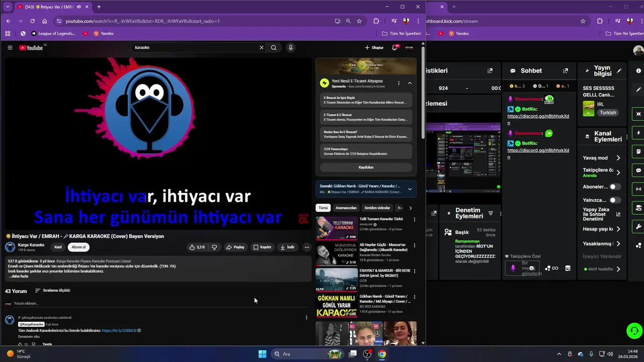Click Paylaş share button
644x362 pixels.
tap(235, 247)
